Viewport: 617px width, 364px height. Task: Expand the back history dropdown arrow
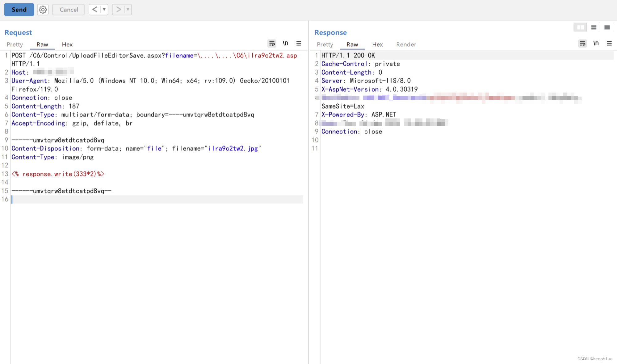pyautogui.click(x=104, y=10)
